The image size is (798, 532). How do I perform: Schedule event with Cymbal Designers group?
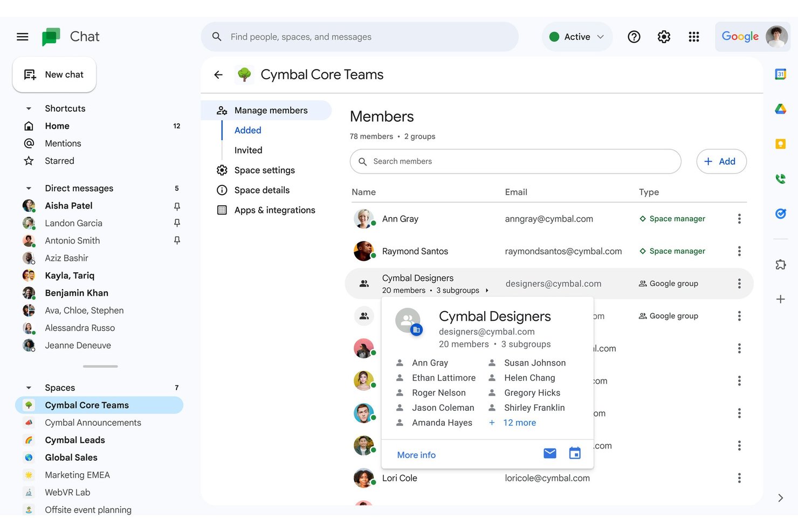tap(575, 453)
